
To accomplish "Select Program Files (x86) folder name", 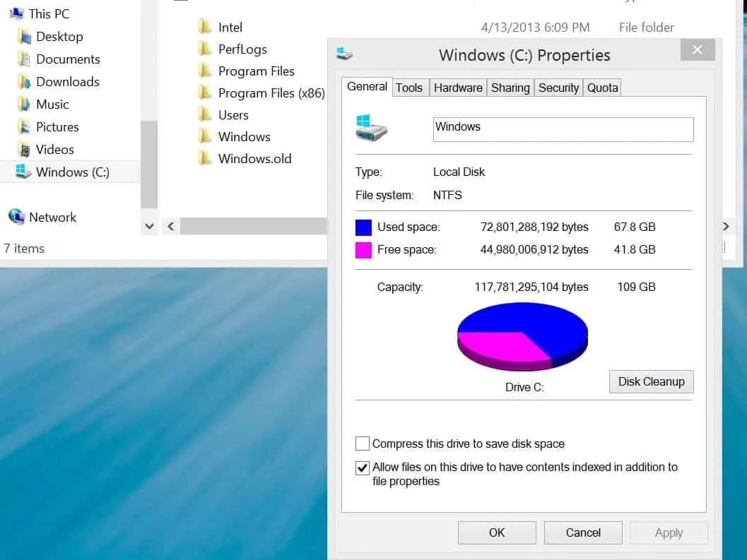I will click(271, 93).
